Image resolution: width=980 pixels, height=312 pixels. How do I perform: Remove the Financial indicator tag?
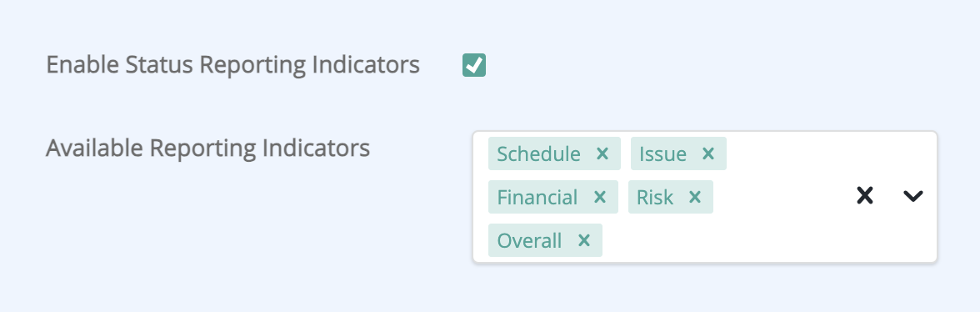point(599,198)
